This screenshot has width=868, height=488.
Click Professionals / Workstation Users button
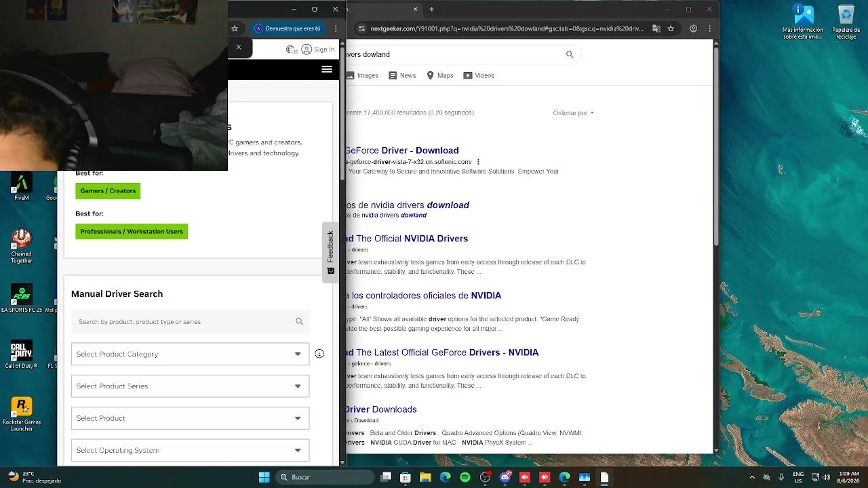[x=132, y=232]
